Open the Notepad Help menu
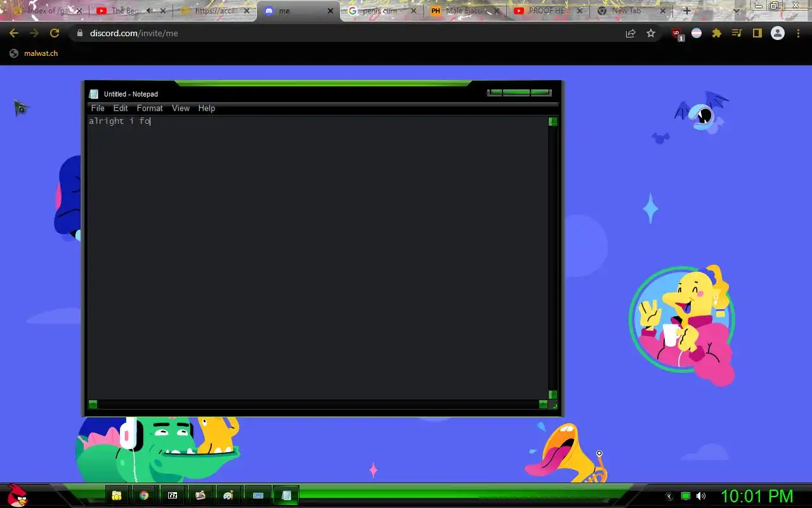The width and height of the screenshot is (812, 508). tap(207, 109)
